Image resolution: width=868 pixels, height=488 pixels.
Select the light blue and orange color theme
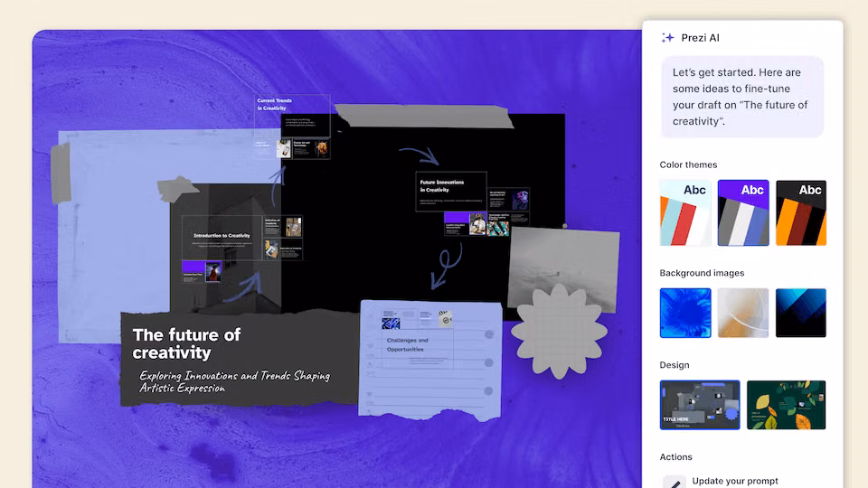pyautogui.click(x=685, y=213)
